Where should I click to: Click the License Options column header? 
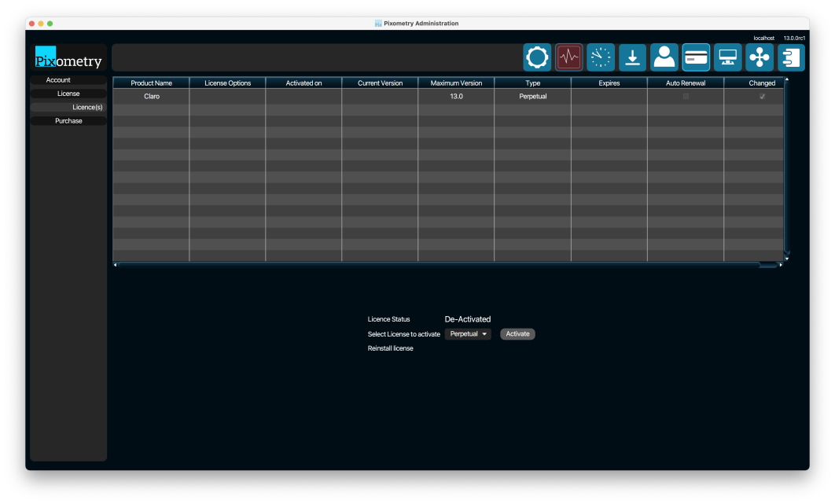click(x=227, y=83)
